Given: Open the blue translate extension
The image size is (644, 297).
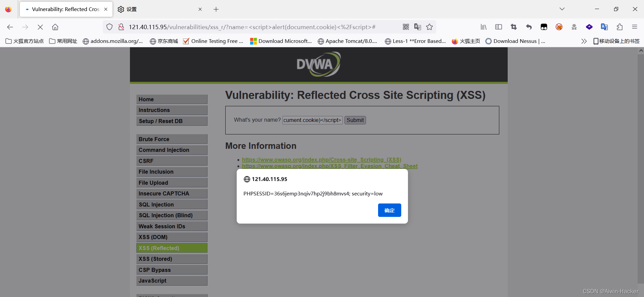Looking at the screenshot, I should point(604,27).
